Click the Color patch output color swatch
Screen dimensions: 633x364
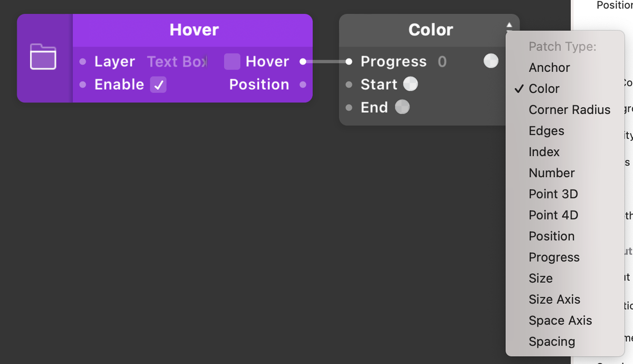pos(491,62)
